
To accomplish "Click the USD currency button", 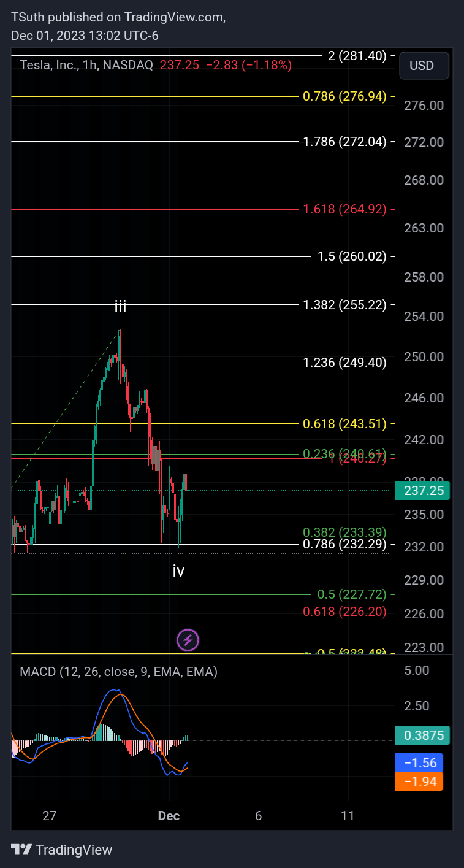I will coord(424,66).
